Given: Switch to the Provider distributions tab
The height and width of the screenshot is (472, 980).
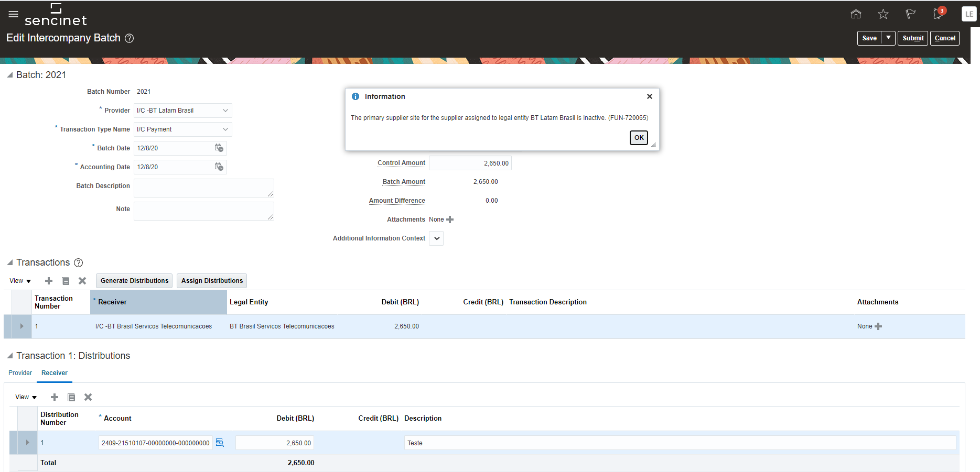Looking at the screenshot, I should tap(20, 373).
